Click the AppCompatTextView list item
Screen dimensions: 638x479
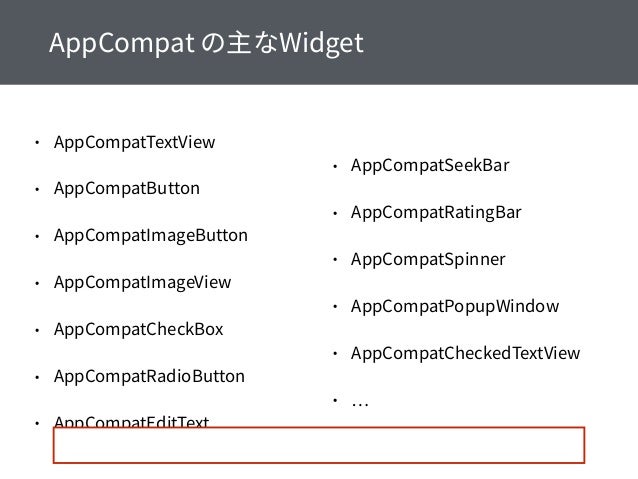click(134, 143)
